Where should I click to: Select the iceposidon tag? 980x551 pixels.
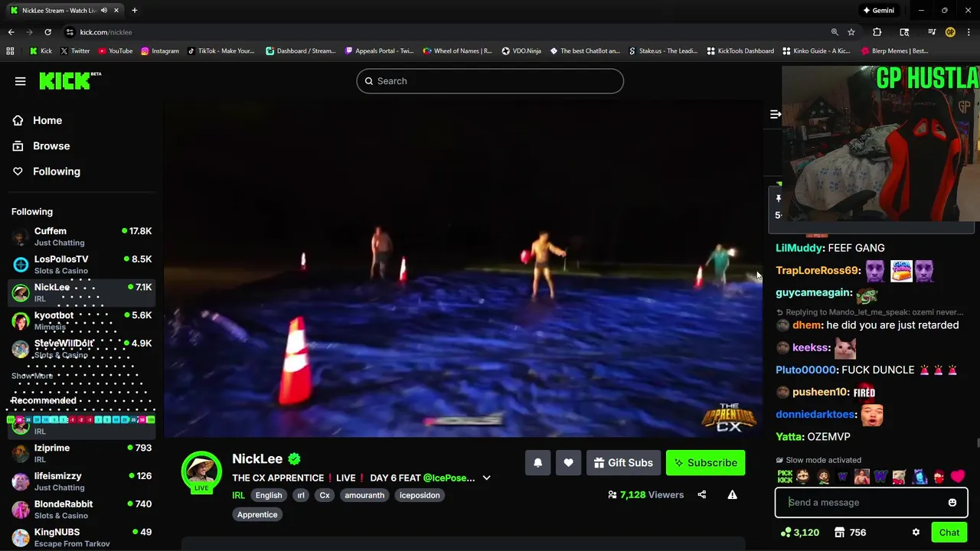click(x=420, y=495)
